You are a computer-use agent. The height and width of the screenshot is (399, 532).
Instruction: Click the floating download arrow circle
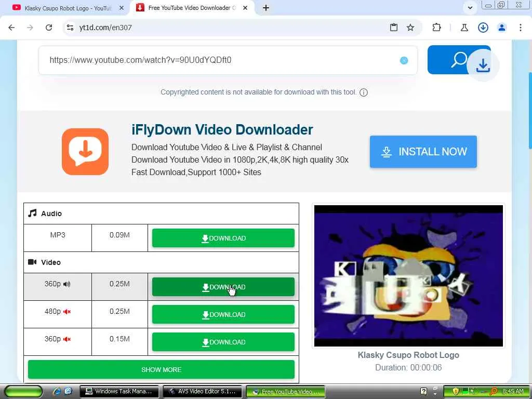point(483,65)
